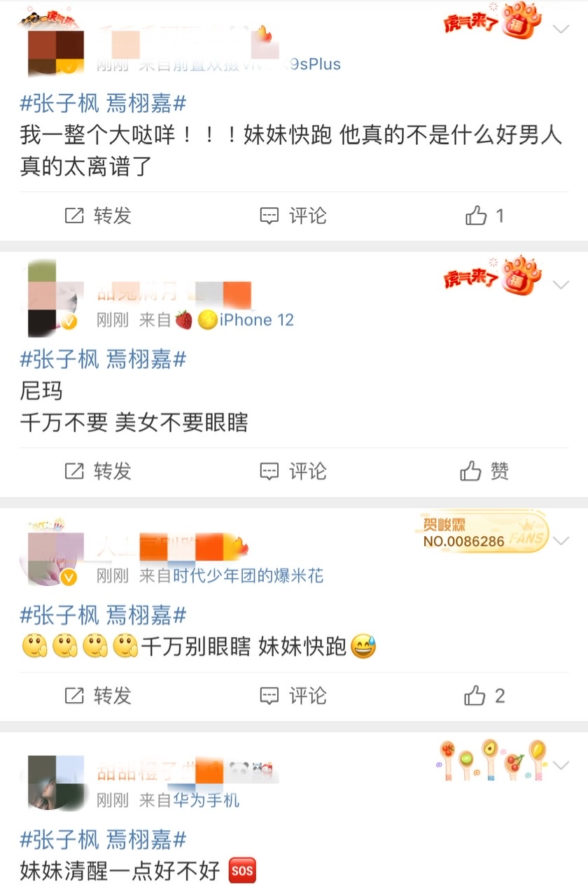Tap the 华为手机 source link
The height and width of the screenshot is (896, 588).
(x=206, y=800)
